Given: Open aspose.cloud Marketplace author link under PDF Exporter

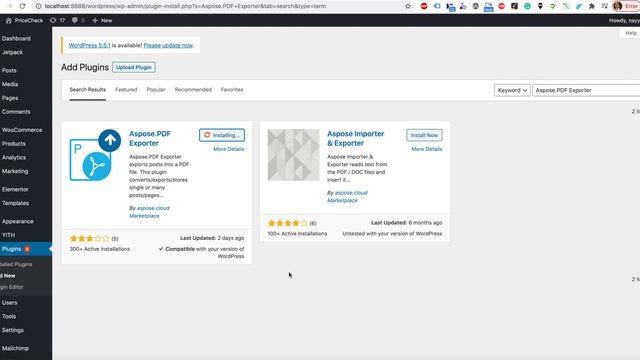Looking at the screenshot, I should click(149, 212).
